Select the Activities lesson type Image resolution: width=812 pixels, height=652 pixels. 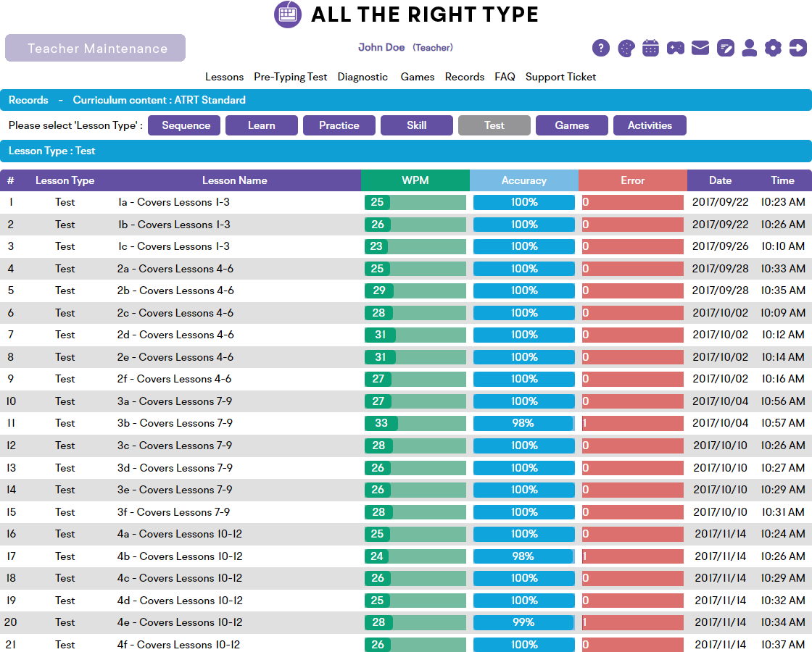pos(650,125)
